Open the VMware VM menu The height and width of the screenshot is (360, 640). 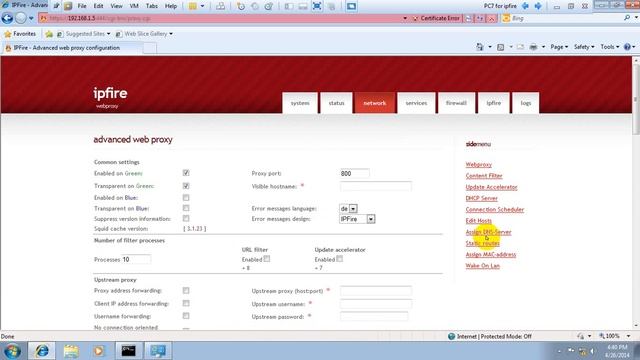coord(134,6)
